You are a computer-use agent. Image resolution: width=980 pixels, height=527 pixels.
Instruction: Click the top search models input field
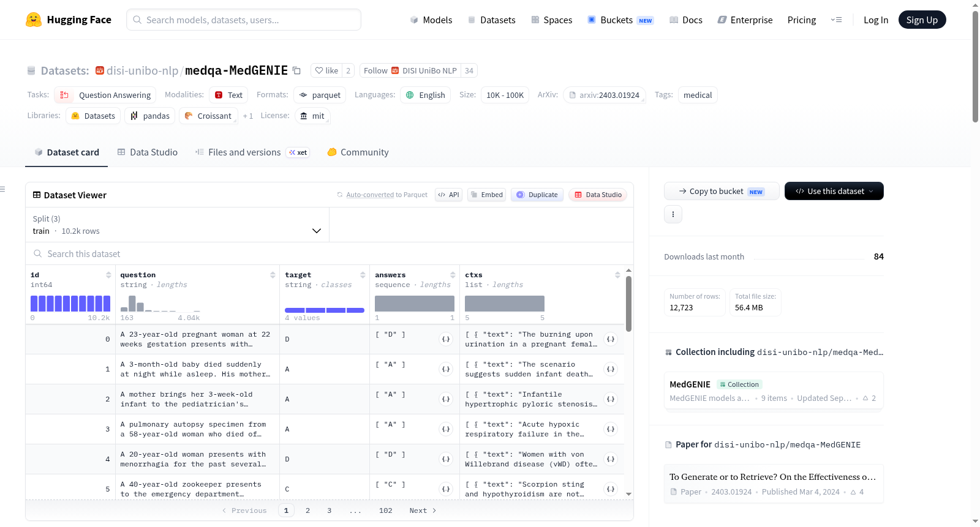244,20
